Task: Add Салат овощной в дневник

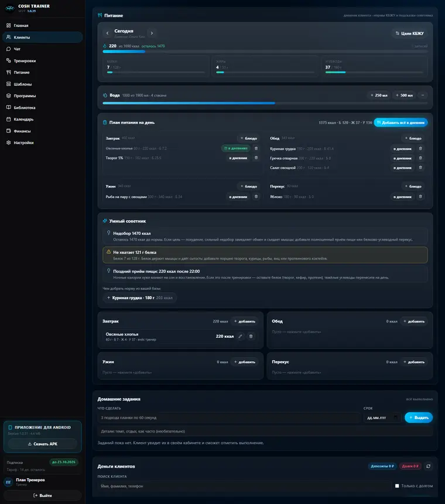Action: [402, 168]
